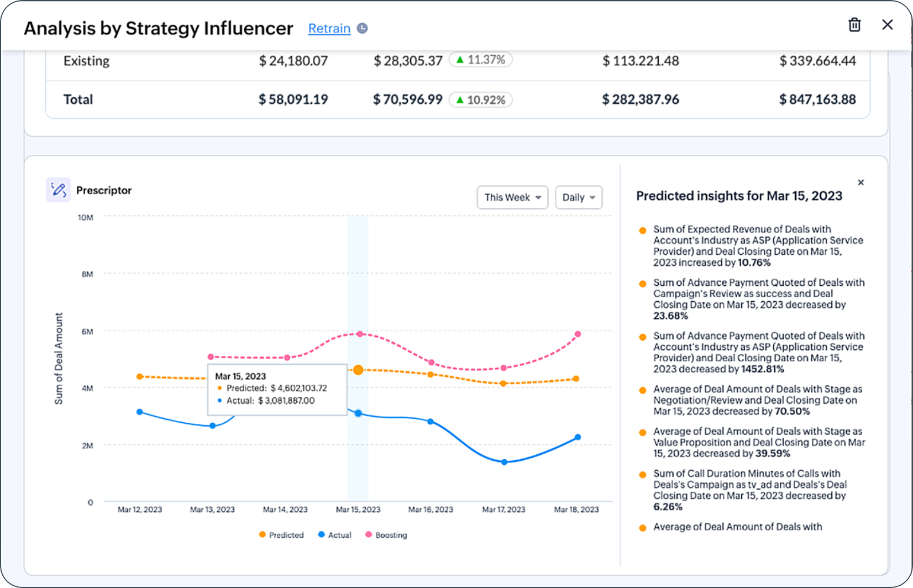Click the Retrain link
913x588 pixels.
(329, 28)
